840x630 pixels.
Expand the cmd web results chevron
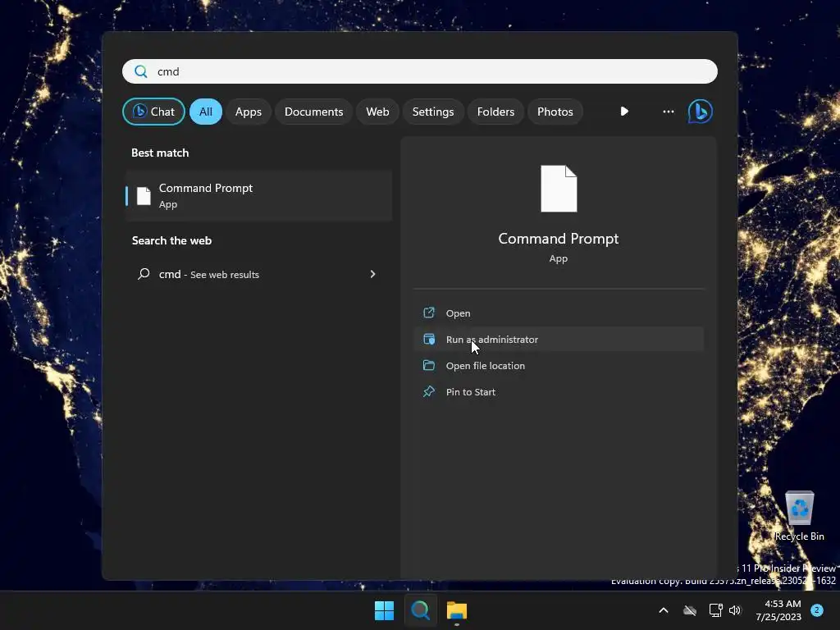373,274
